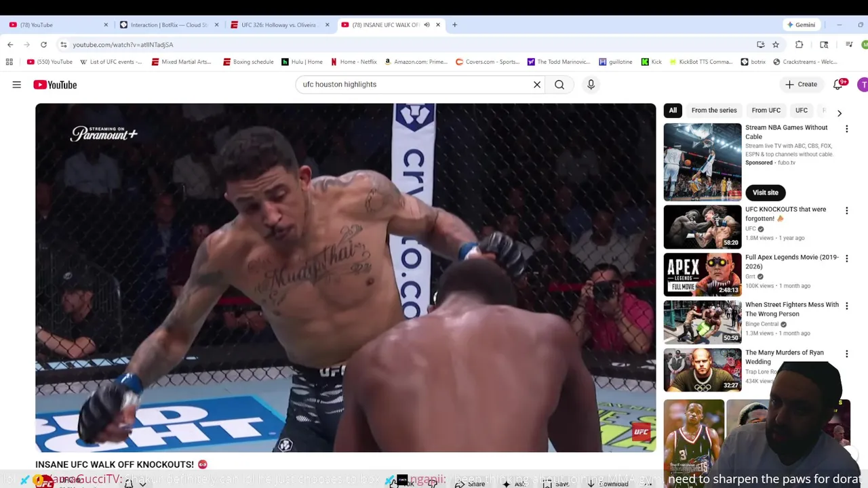The height and width of the screenshot is (488, 868).
Task: Open List of UFC events bookmark
Action: (x=111, y=62)
